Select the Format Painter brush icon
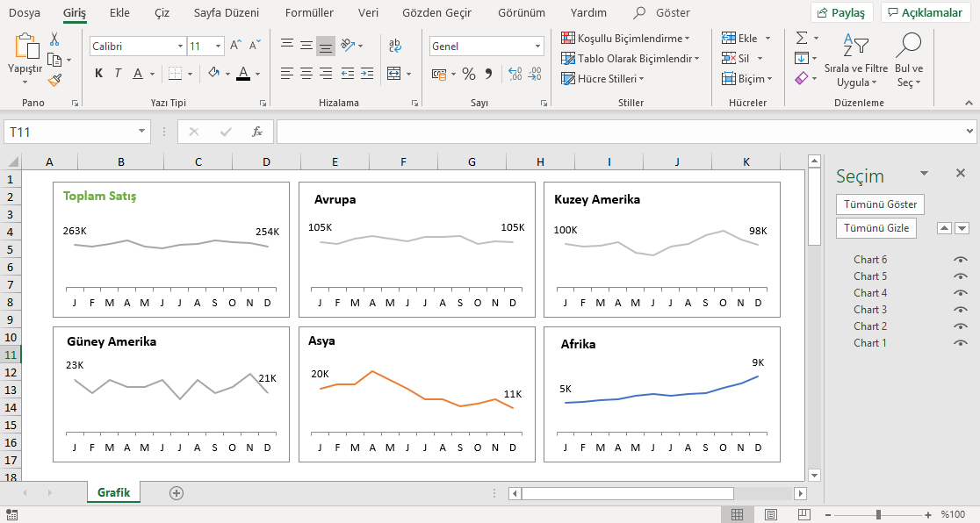This screenshot has height=523, width=980. [55, 79]
